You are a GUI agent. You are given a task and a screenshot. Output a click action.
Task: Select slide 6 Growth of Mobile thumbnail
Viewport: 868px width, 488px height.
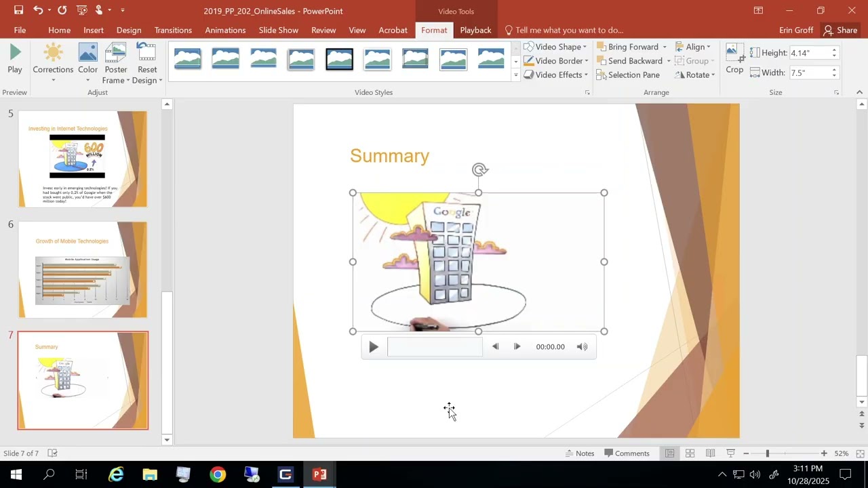coord(83,269)
